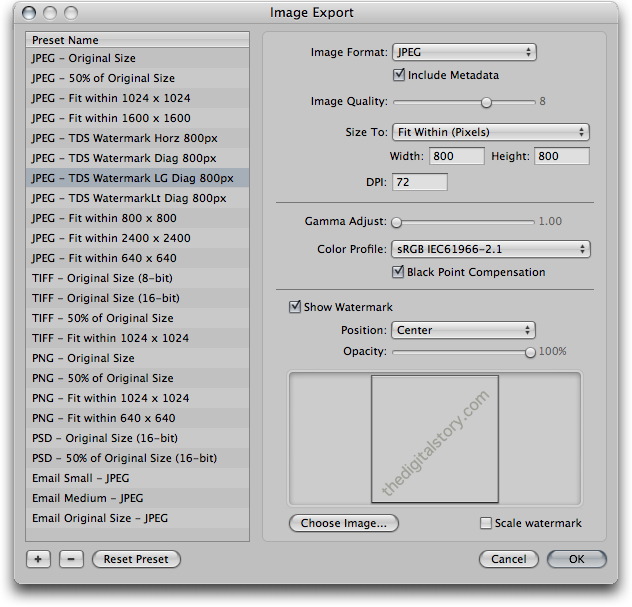Screen dimensions: 632x607
Task: Click the Reset Preset button
Action: click(136, 559)
